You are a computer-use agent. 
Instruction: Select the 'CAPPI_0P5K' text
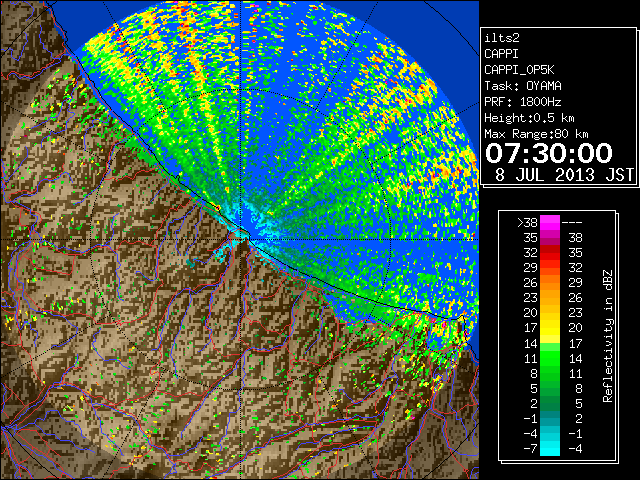(519, 70)
